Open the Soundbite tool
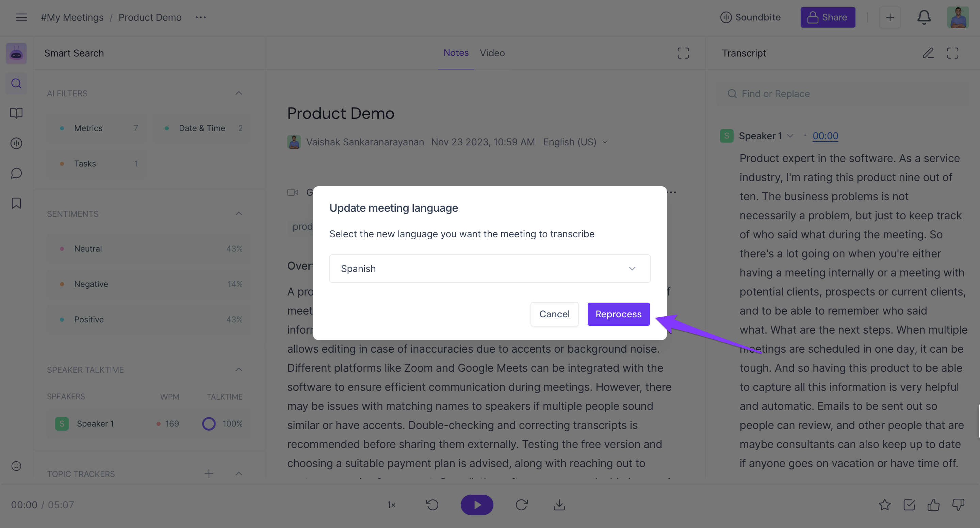 (750, 17)
